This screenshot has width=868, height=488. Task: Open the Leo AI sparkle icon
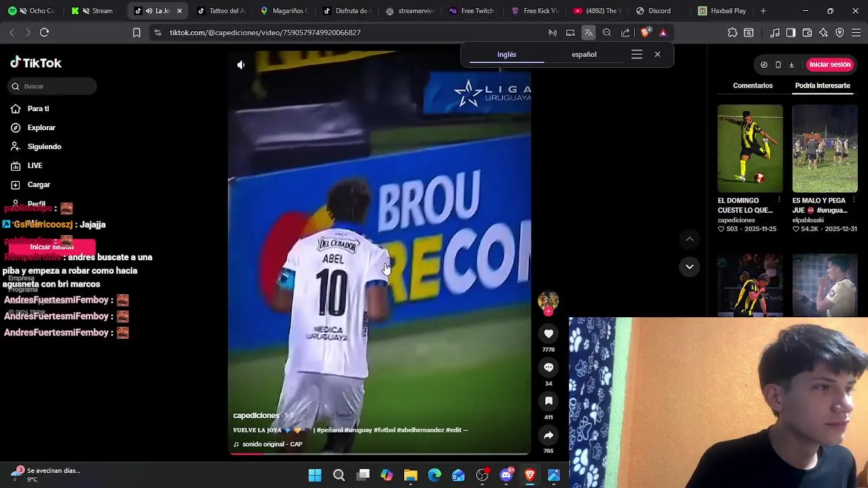coord(823,33)
